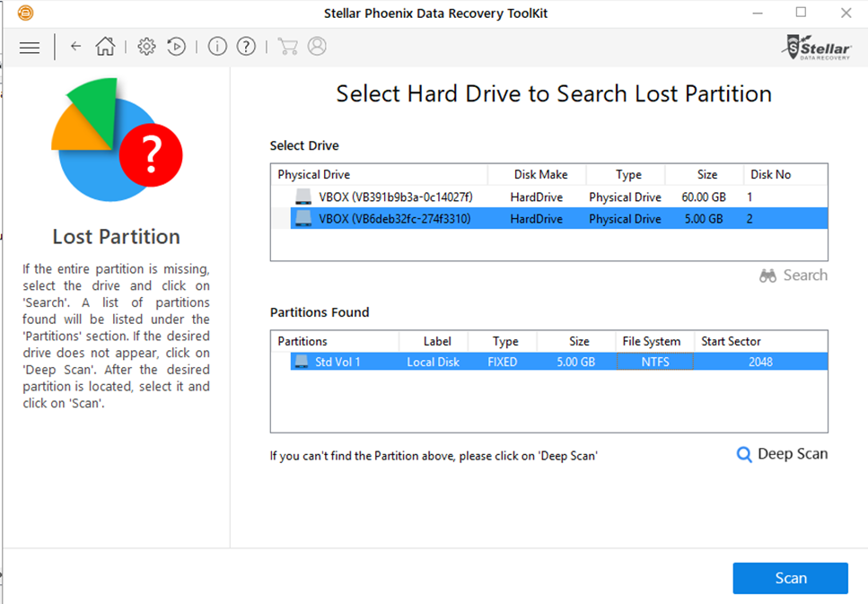Maximize the application window
This screenshot has height=604, width=868.
point(801,13)
